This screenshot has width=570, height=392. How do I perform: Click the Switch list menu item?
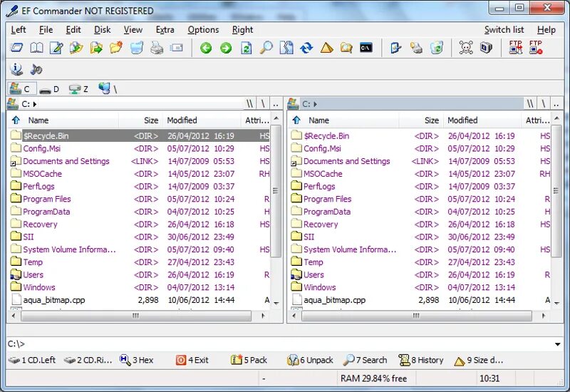click(504, 29)
